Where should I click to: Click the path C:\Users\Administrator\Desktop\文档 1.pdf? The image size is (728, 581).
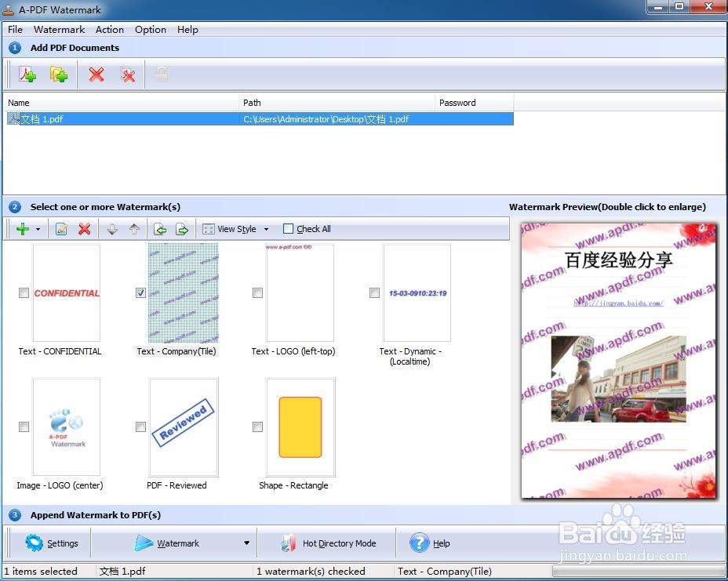(326, 119)
